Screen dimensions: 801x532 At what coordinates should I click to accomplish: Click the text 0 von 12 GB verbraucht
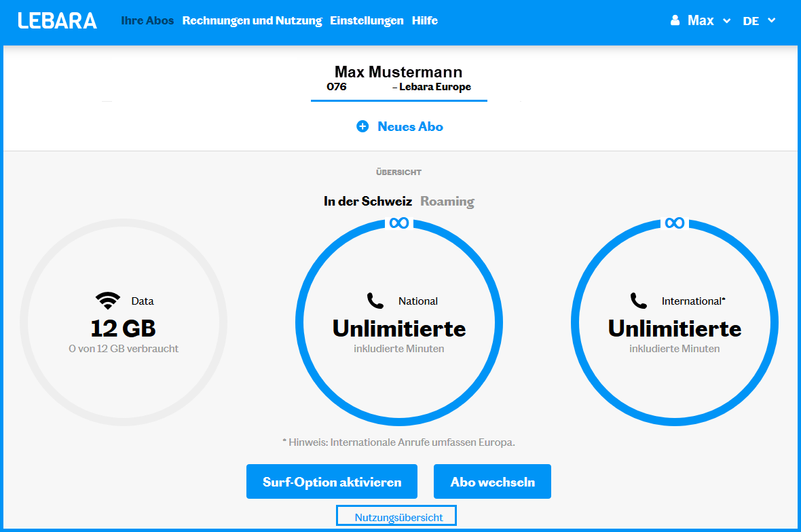point(124,349)
